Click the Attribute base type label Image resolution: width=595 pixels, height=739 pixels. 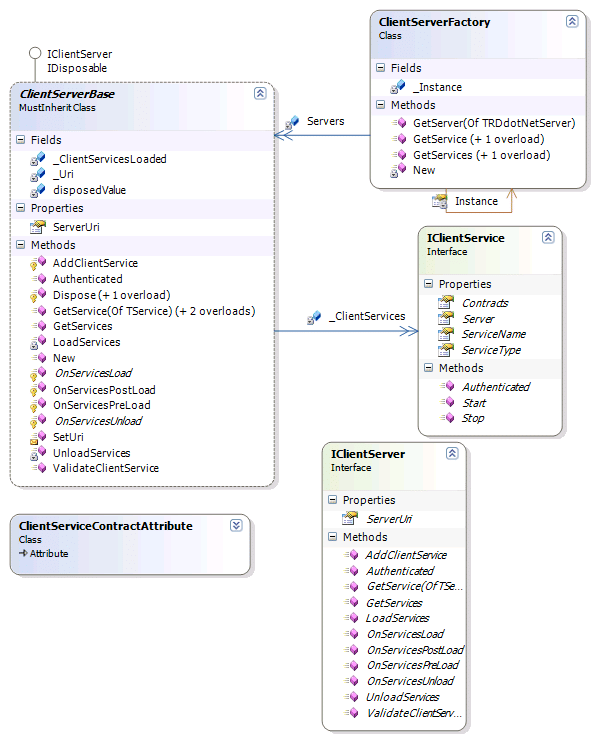49,554
